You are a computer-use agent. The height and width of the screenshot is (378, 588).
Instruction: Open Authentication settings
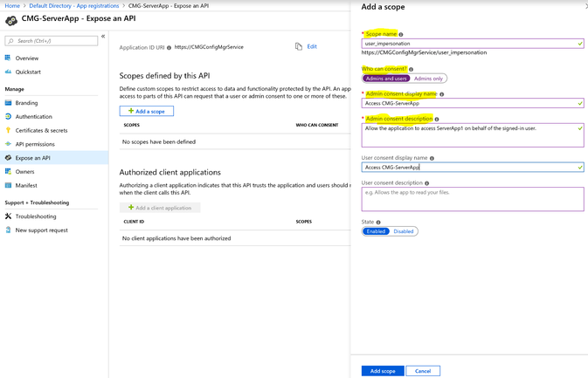34,116
